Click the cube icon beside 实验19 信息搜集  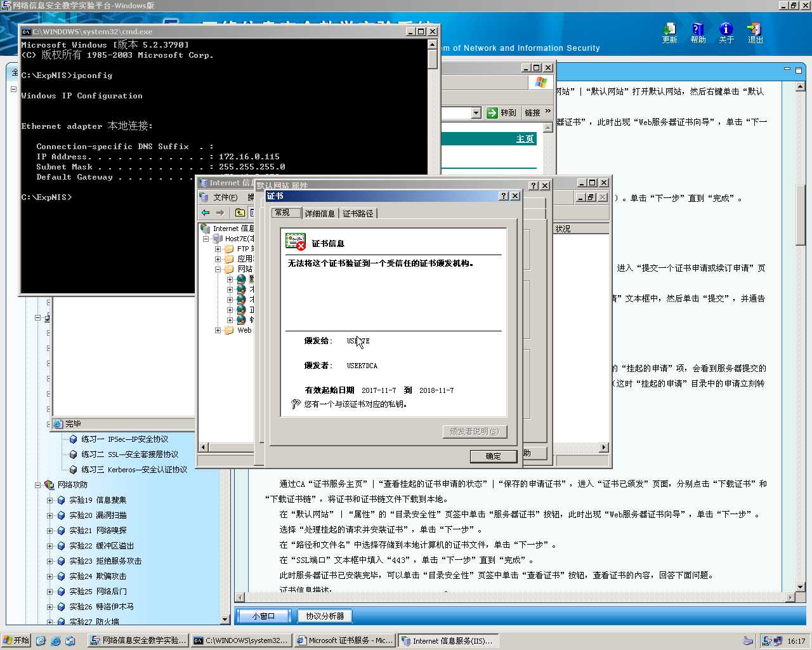62,500
